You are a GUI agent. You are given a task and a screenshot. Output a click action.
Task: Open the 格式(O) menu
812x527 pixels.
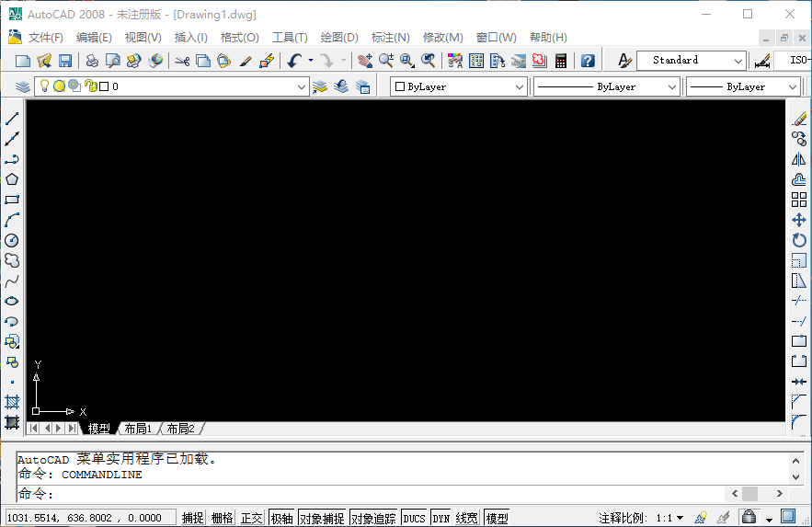(239, 38)
